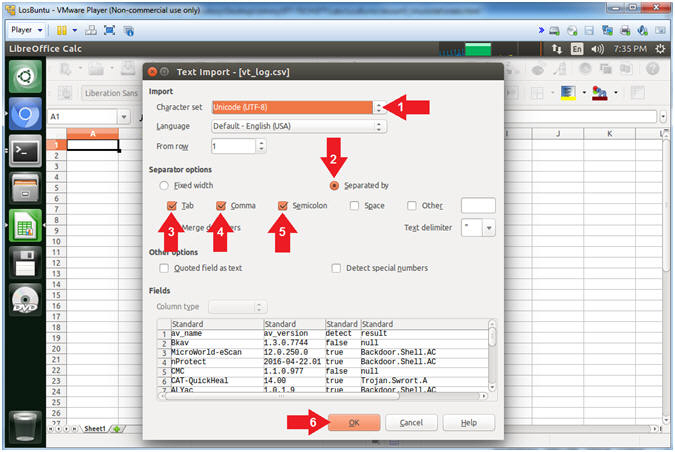Expand the formula bar arrow

[663, 116]
